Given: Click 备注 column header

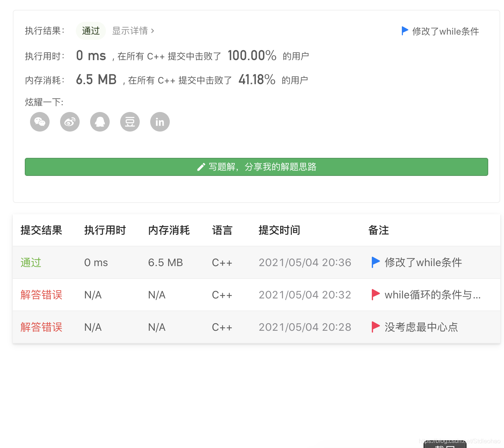Looking at the screenshot, I should (x=379, y=230).
